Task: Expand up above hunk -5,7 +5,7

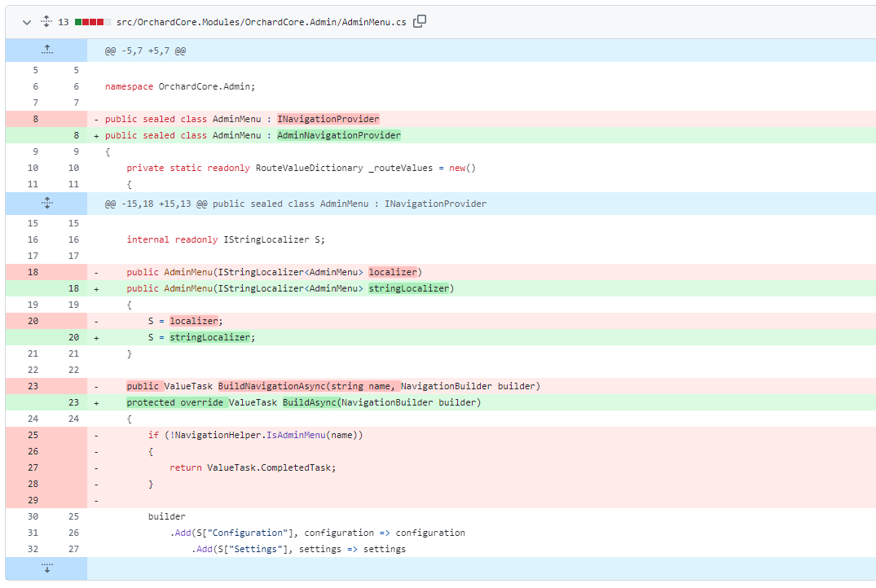Action: tap(47, 50)
